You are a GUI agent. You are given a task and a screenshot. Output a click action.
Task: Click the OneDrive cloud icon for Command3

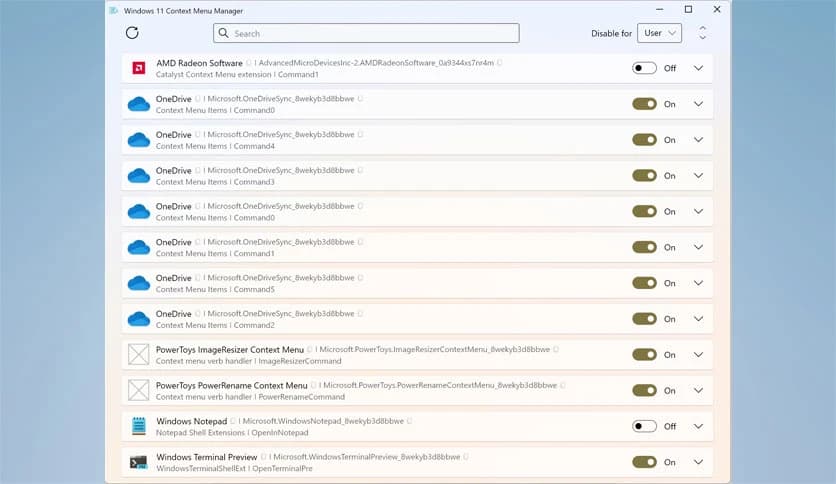point(139,175)
